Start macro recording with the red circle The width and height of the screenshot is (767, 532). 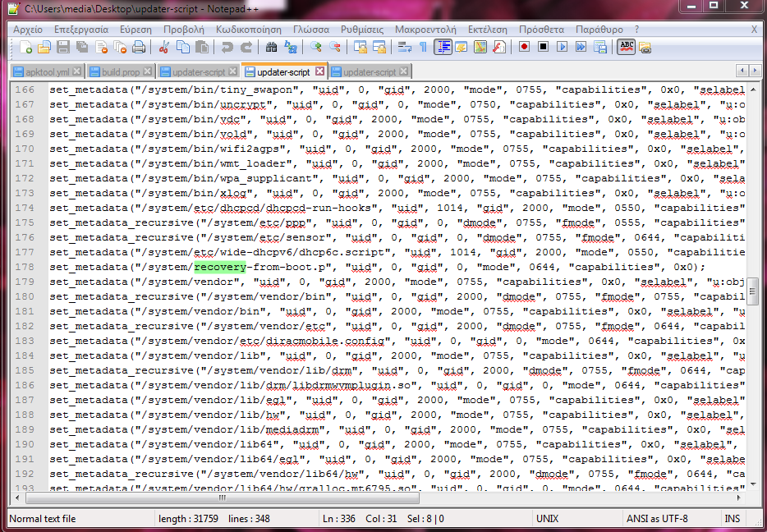click(524, 47)
